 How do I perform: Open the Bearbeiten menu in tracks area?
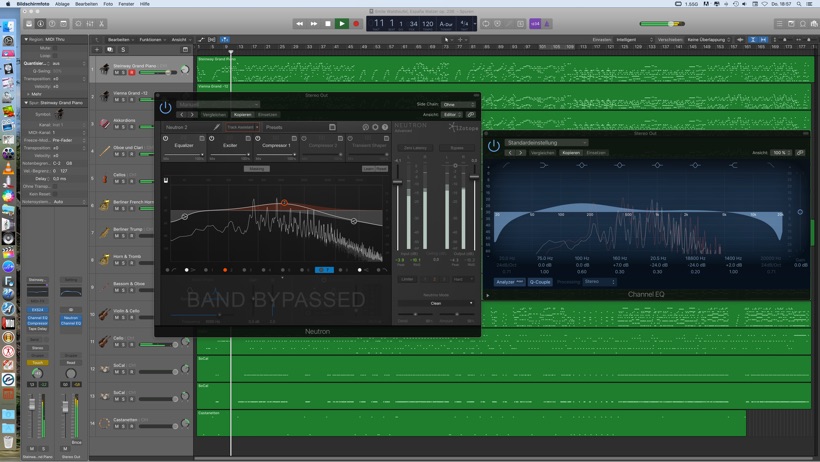pos(120,39)
